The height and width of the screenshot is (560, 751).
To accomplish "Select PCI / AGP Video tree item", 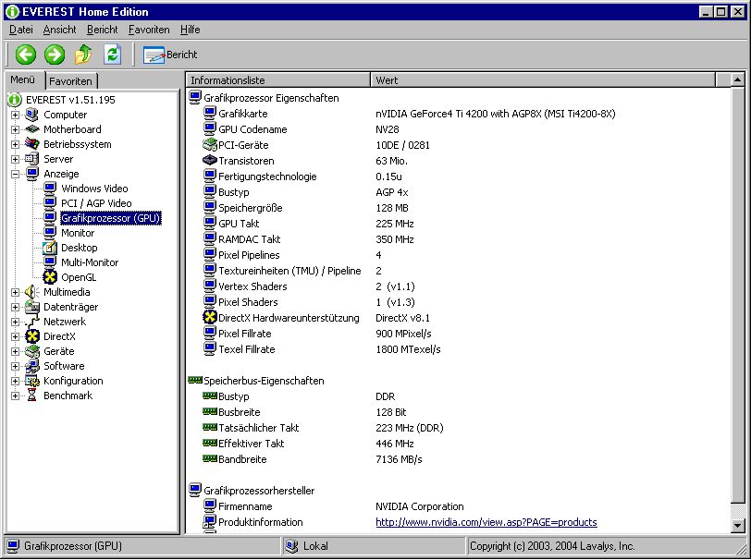I will [x=96, y=203].
